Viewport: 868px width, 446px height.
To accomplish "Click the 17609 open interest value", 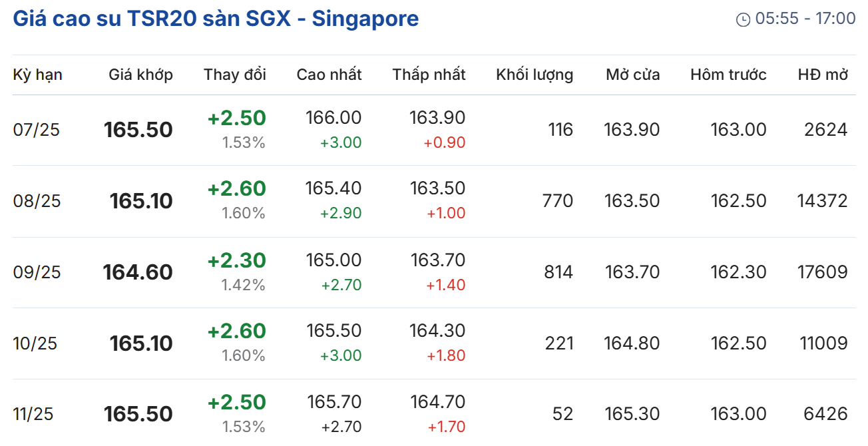I will [x=822, y=272].
